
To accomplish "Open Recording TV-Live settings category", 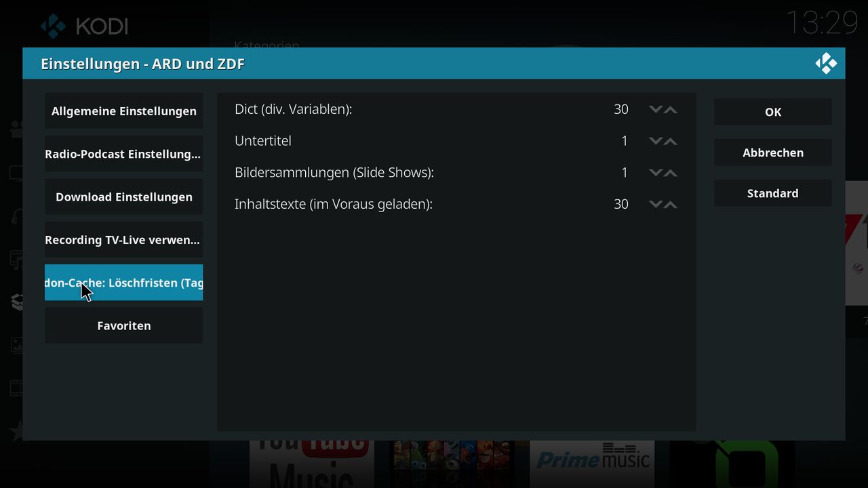I will (123, 240).
